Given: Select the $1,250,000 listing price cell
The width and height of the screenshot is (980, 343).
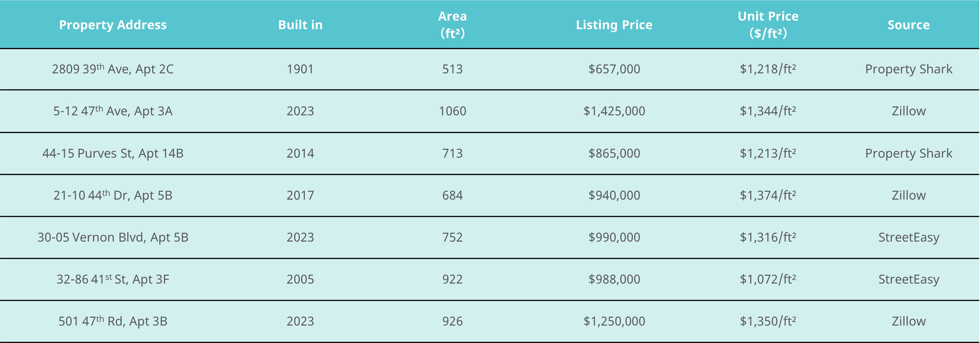Looking at the screenshot, I should [614, 321].
